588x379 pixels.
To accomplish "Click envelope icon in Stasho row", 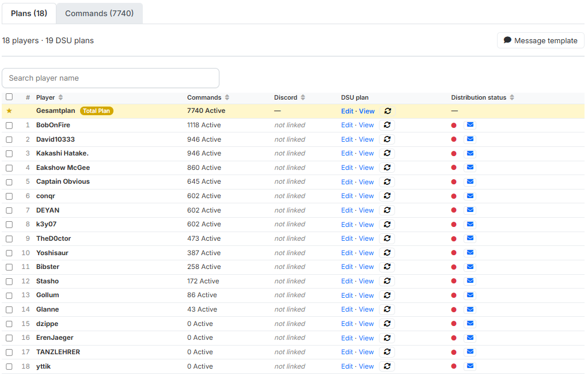I will coord(470,281).
